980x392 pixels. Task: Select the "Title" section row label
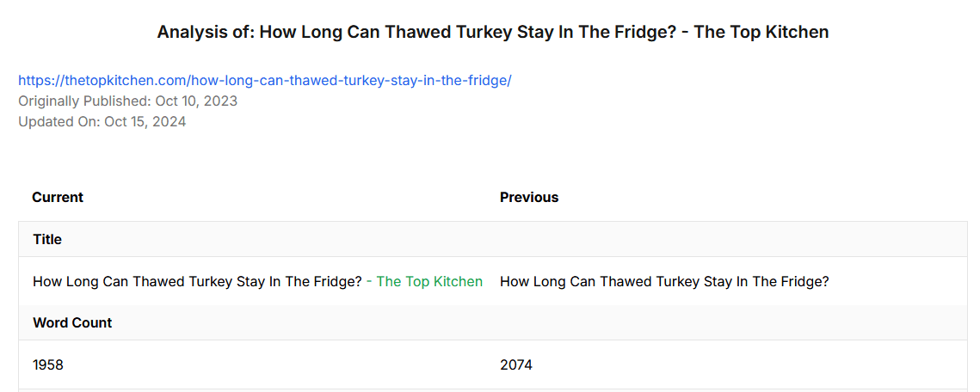[x=47, y=240]
